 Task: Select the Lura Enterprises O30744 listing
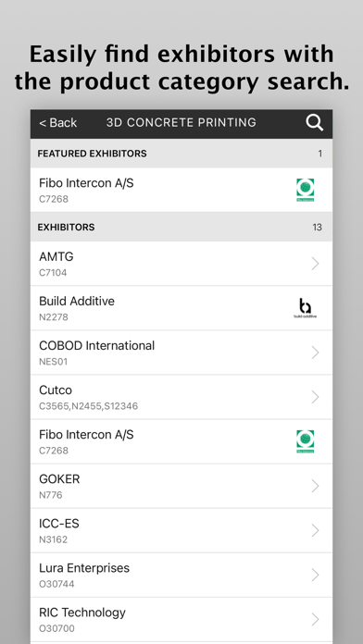[181, 575]
